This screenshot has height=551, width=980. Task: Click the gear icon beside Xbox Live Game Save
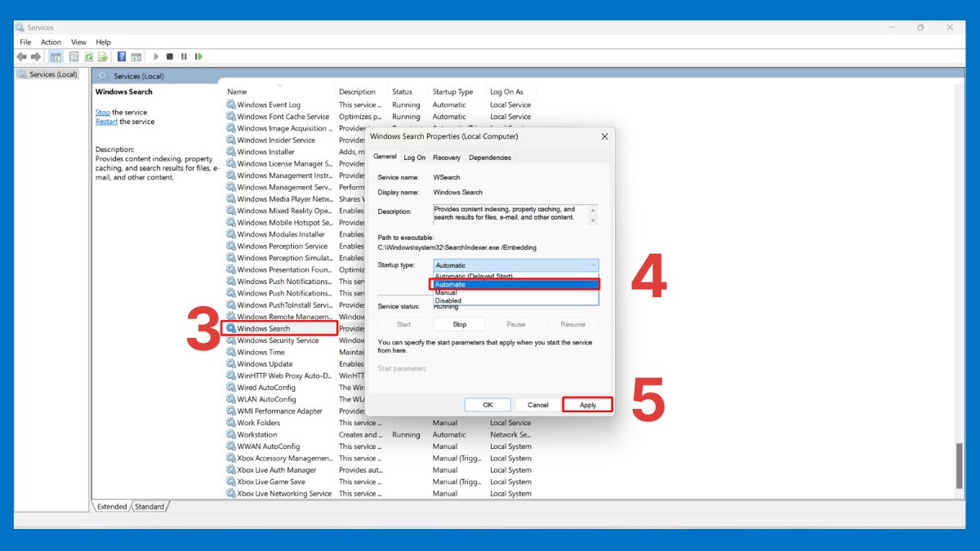[x=231, y=482]
